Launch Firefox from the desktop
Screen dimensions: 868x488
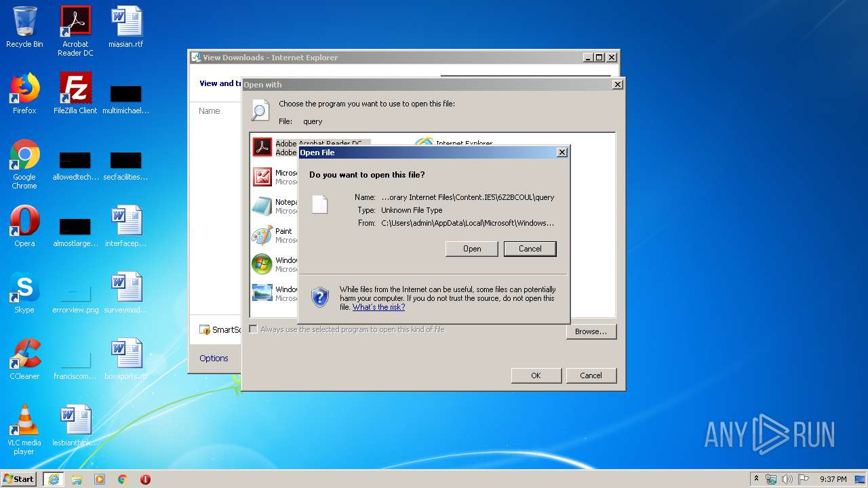click(x=24, y=94)
